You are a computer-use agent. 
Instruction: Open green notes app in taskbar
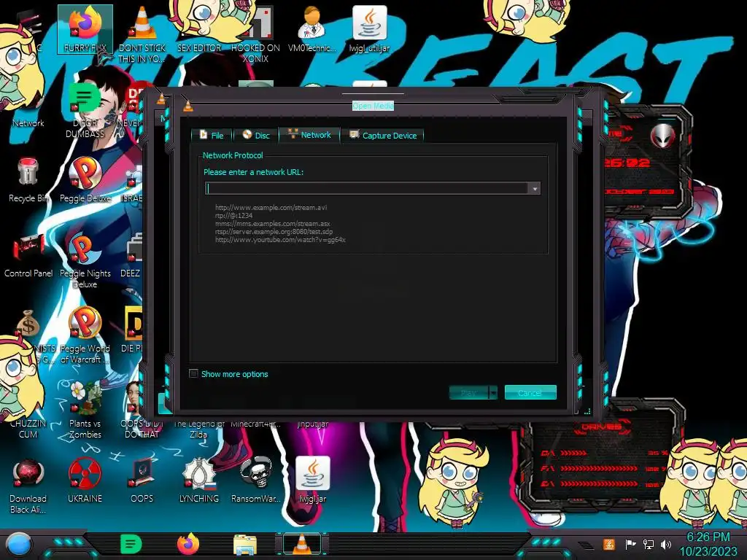pyautogui.click(x=131, y=544)
